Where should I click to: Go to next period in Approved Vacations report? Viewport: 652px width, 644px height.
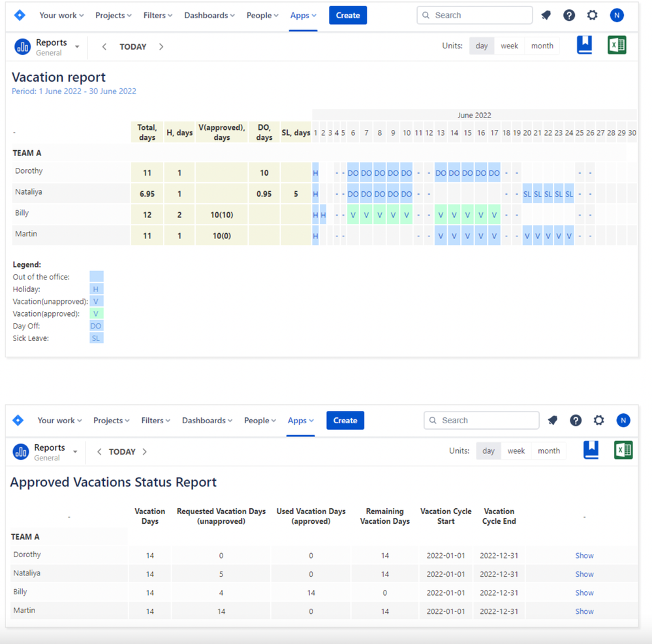(x=145, y=451)
